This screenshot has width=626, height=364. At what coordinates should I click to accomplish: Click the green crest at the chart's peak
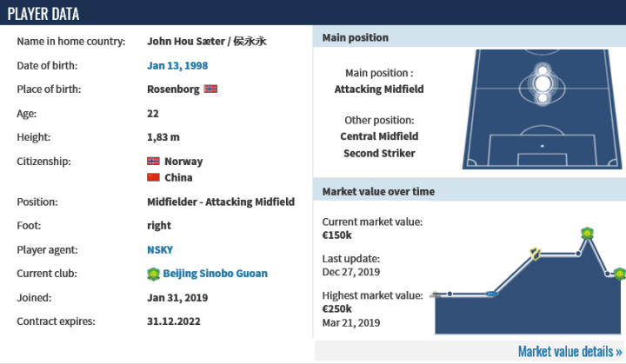coord(587,234)
